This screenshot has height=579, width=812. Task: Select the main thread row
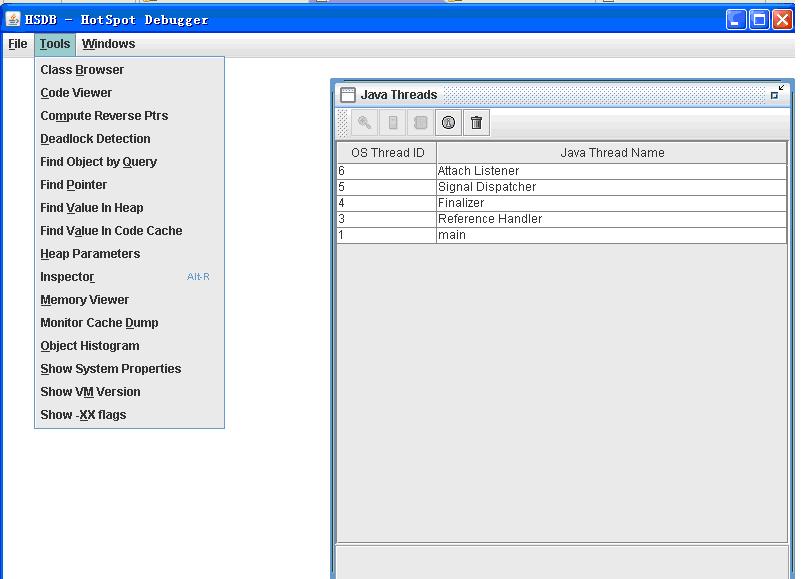562,235
